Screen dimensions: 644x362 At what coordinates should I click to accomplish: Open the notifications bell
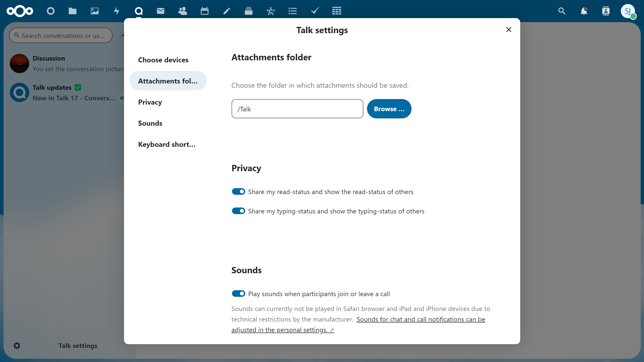pos(584,11)
